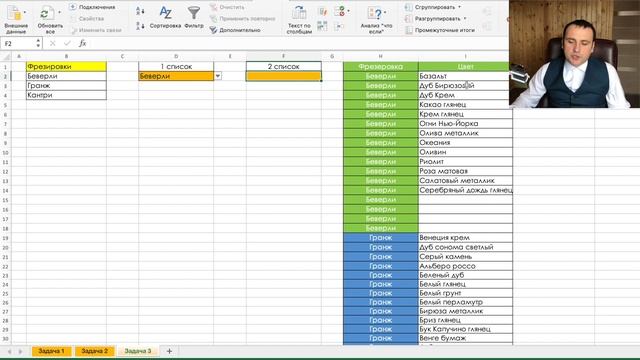Select the Базальт cell

point(465,76)
